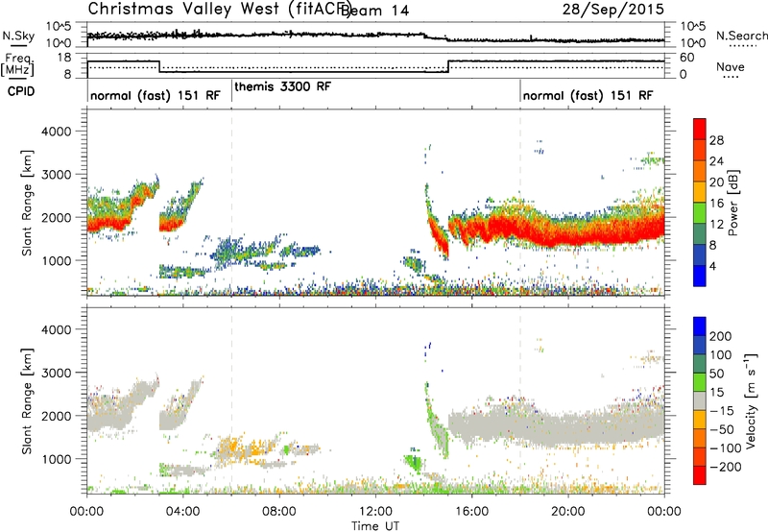The width and height of the screenshot is (768, 532).
Task: Click the Slant Range [km] label of the velocity panel
Action: click(27, 400)
